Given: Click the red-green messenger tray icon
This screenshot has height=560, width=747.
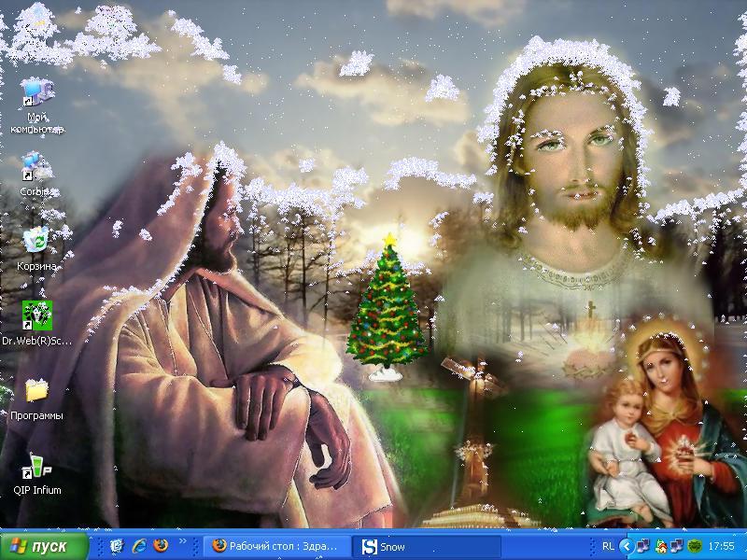Looking at the screenshot, I should [x=661, y=546].
